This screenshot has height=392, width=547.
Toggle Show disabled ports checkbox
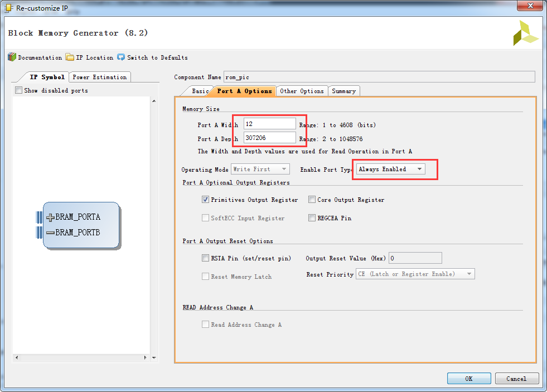tap(18, 90)
